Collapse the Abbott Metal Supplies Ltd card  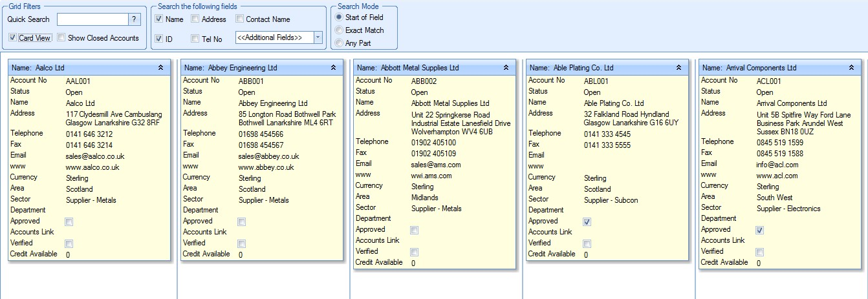(506, 68)
